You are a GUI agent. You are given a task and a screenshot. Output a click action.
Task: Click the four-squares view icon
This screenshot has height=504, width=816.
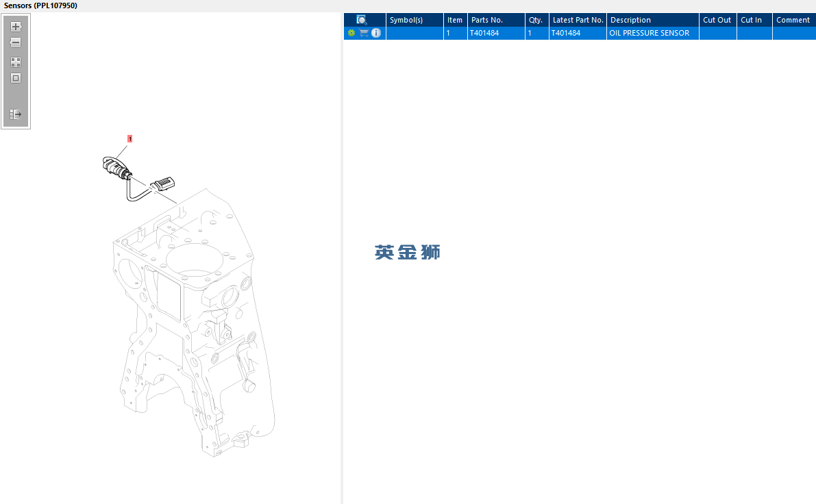pos(16,62)
